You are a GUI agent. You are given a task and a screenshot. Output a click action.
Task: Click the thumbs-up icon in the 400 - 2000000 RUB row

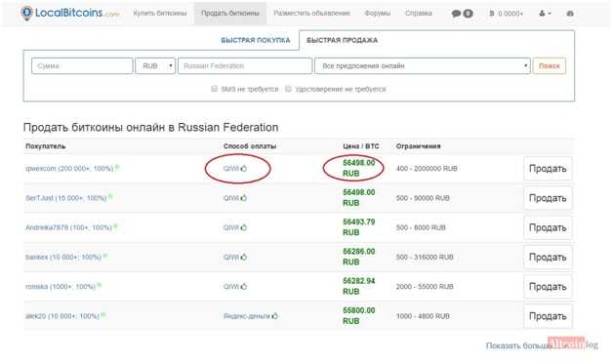coord(244,169)
